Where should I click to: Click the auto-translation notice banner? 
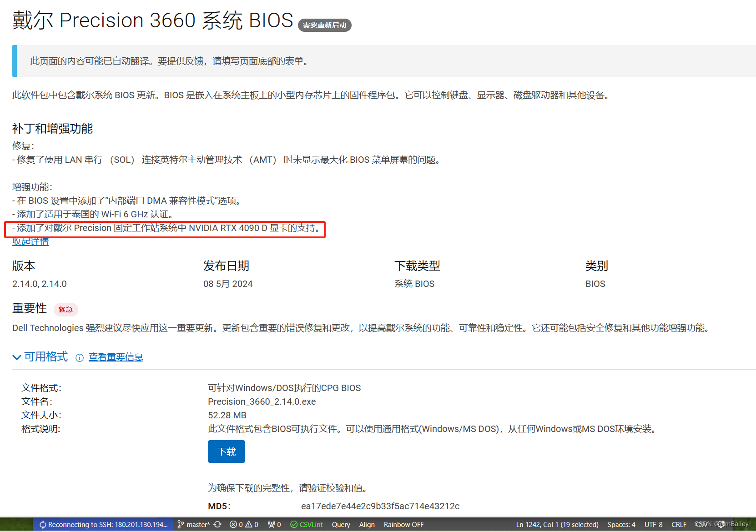(384, 61)
